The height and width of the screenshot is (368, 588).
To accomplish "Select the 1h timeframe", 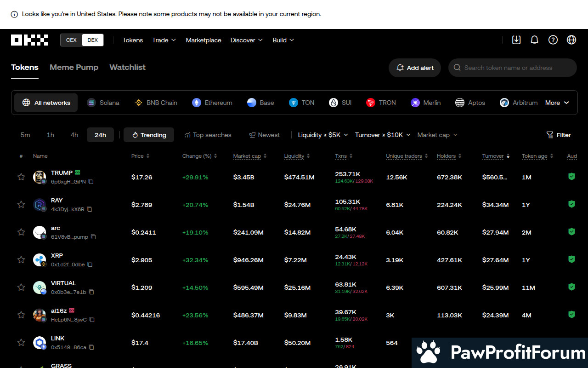I will coord(51,135).
